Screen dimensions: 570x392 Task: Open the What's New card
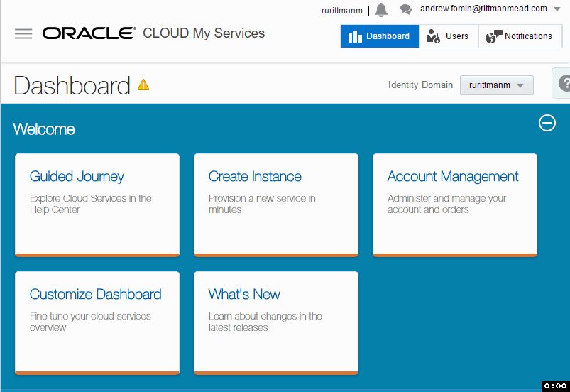pyautogui.click(x=276, y=323)
